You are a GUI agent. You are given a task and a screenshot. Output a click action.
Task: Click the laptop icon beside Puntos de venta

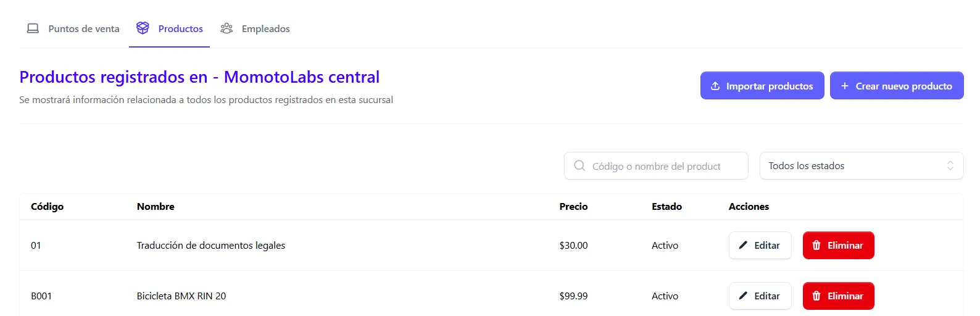click(x=33, y=28)
